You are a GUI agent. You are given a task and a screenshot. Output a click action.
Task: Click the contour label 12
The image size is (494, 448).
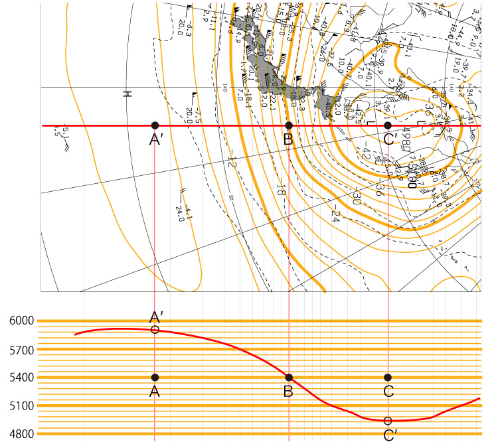pyautogui.click(x=232, y=160)
